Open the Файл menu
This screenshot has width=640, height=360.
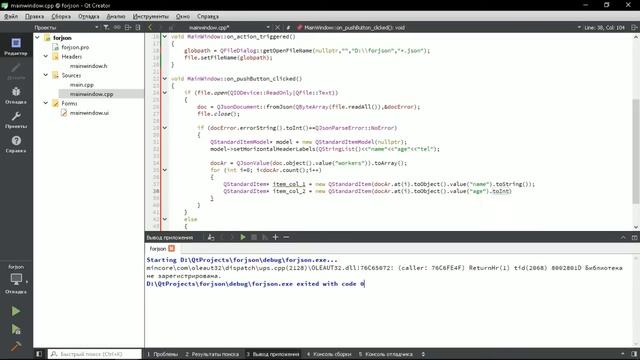point(11,16)
